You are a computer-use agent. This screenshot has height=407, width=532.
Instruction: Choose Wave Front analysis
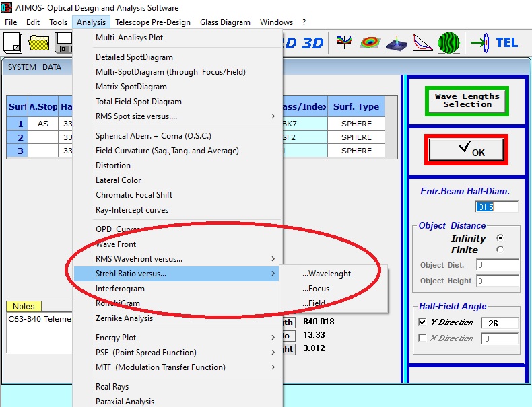pos(176,244)
